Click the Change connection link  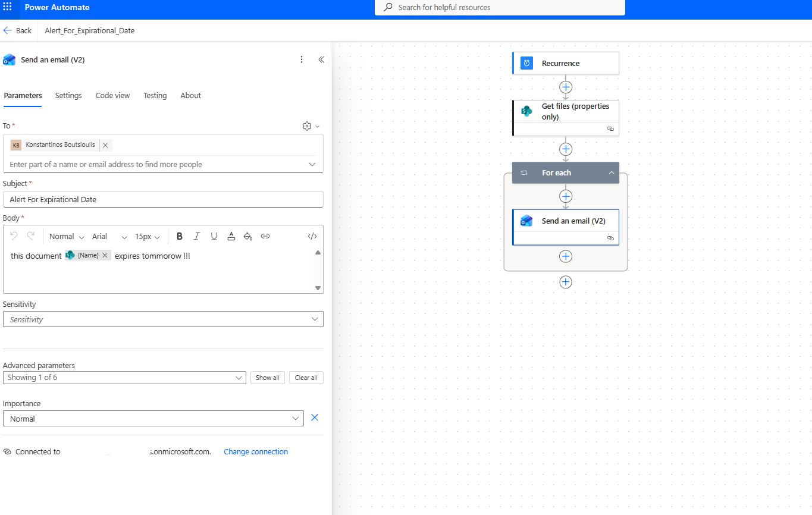click(x=256, y=452)
